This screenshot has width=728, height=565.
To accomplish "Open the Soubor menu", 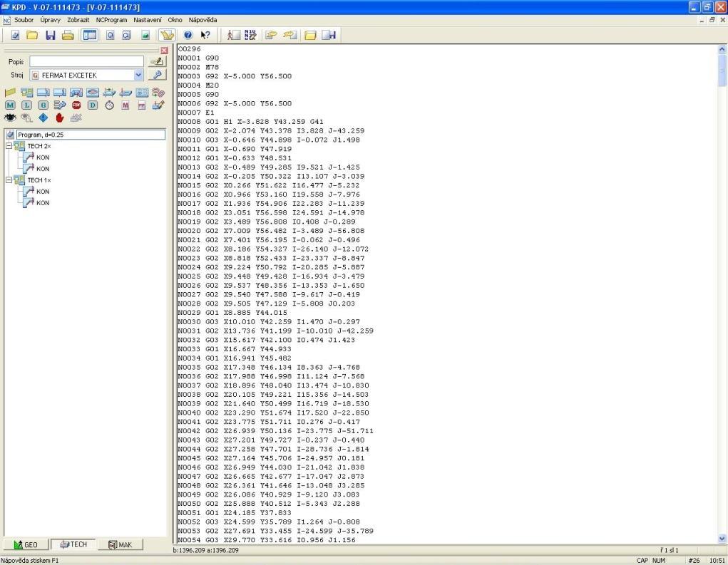I will point(24,20).
